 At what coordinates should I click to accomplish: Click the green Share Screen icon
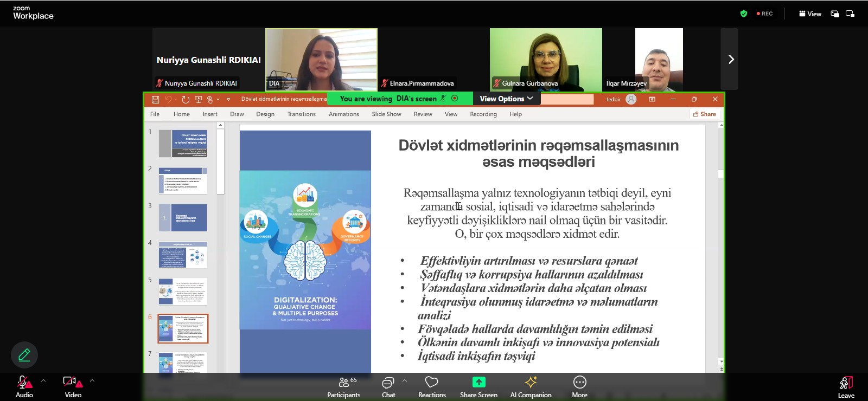point(478,382)
